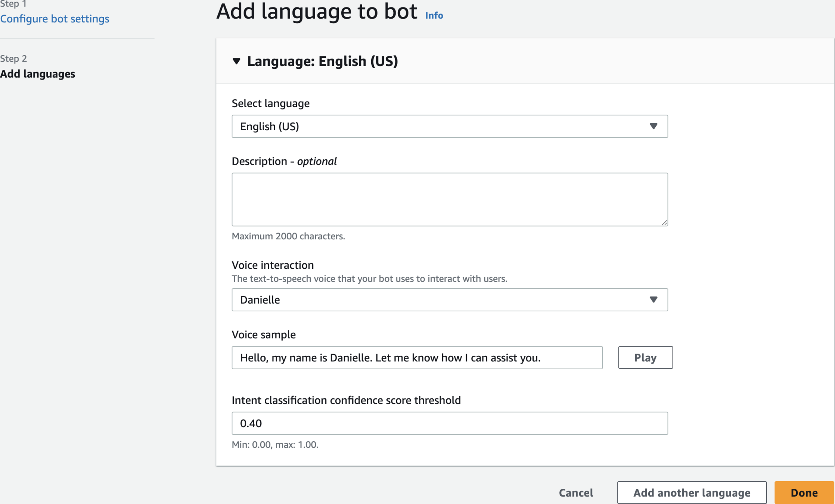Go to Configure bot settings step
This screenshot has height=504, width=835.
[x=55, y=19]
